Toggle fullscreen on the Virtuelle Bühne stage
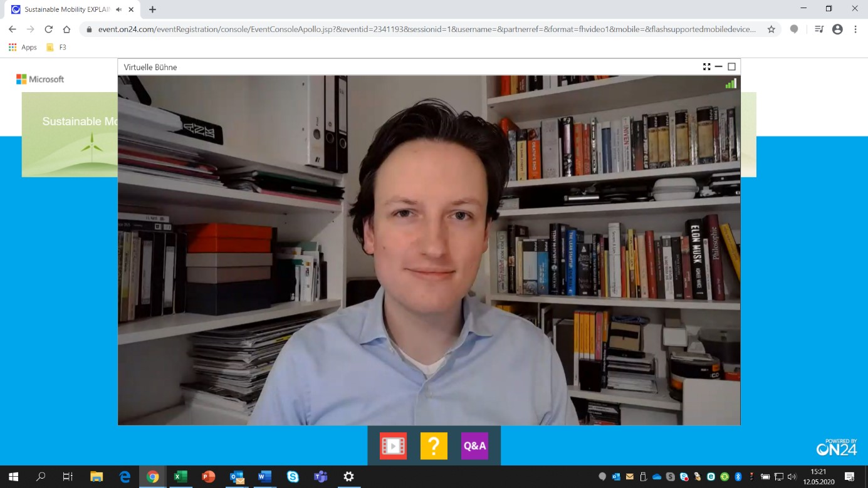Viewport: 868px width, 488px height. pyautogui.click(x=707, y=66)
